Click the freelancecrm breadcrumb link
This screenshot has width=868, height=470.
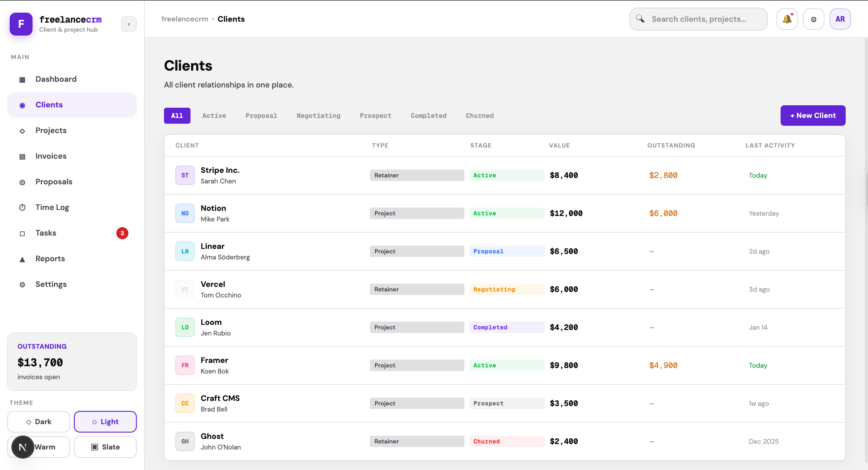coord(184,19)
